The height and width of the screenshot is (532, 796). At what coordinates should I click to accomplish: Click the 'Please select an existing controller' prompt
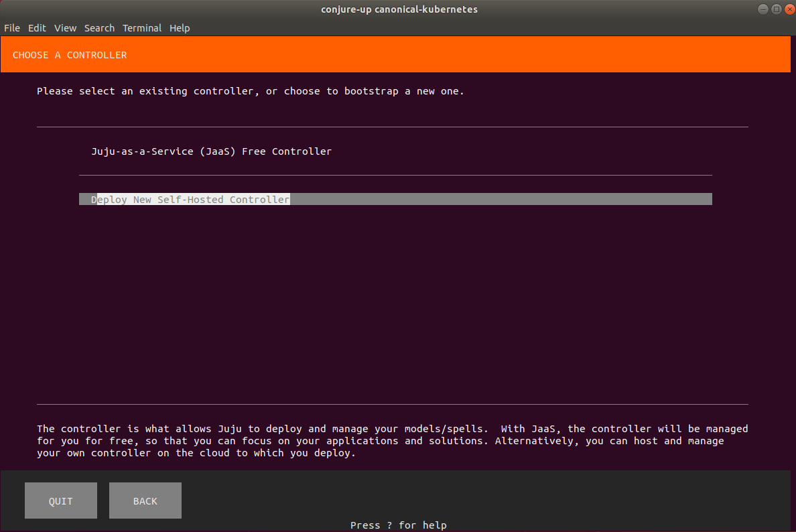point(251,91)
